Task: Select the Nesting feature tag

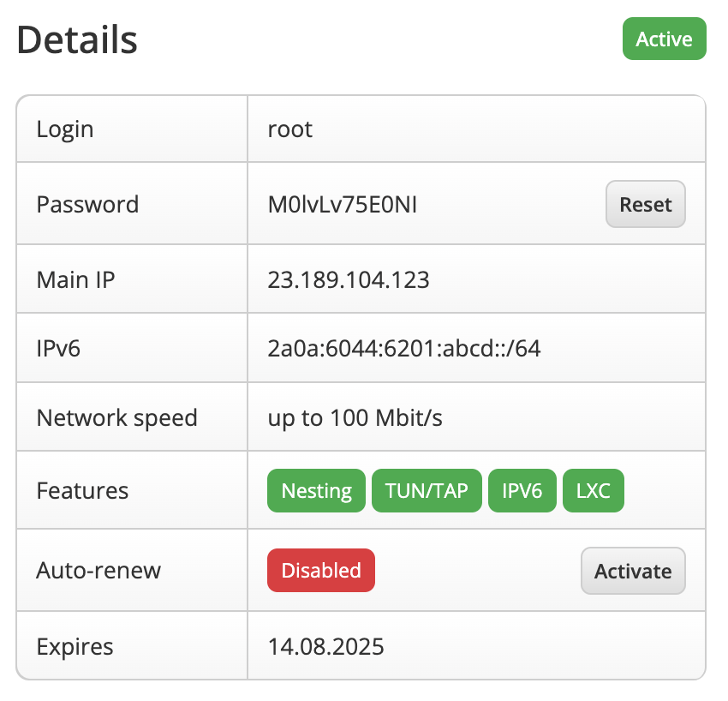Action: [x=316, y=491]
